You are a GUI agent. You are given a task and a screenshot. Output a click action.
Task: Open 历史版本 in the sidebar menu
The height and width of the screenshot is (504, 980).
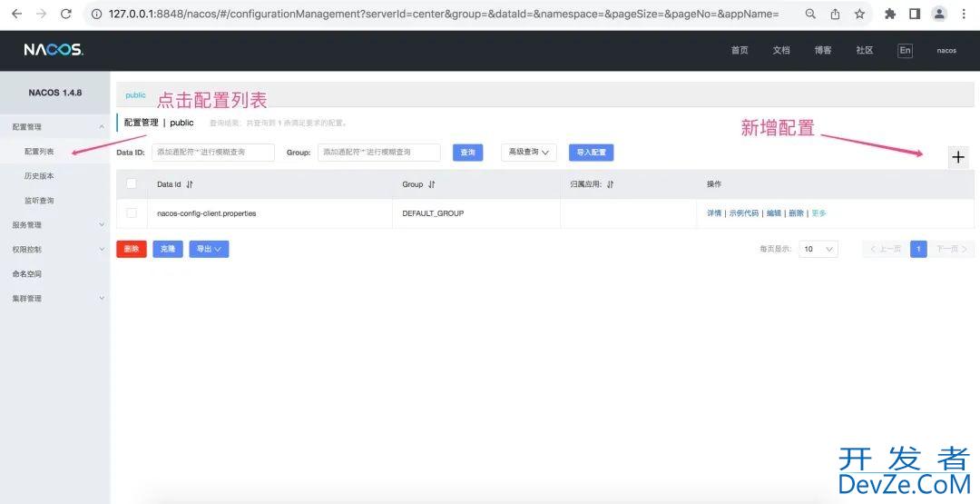click(39, 176)
